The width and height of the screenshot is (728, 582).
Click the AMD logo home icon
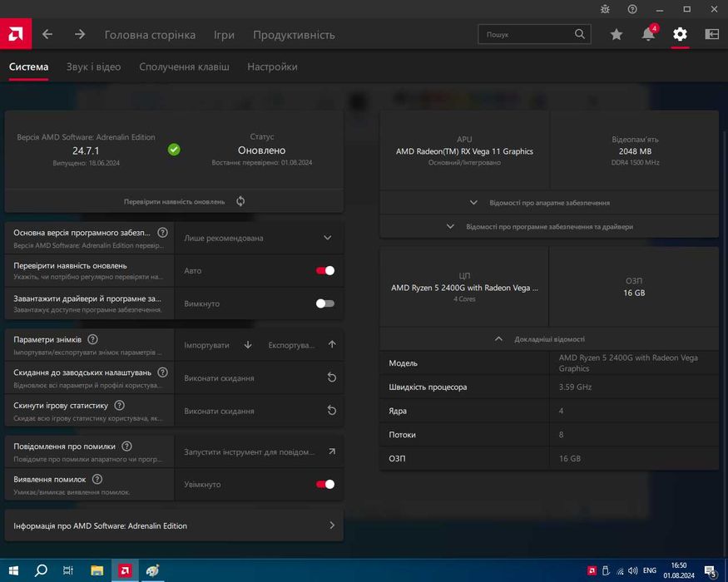pos(16,34)
